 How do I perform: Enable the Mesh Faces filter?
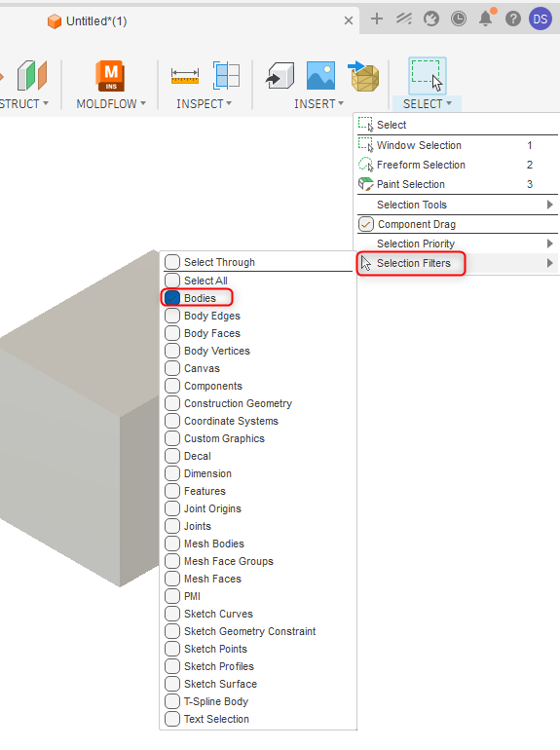pos(172,579)
